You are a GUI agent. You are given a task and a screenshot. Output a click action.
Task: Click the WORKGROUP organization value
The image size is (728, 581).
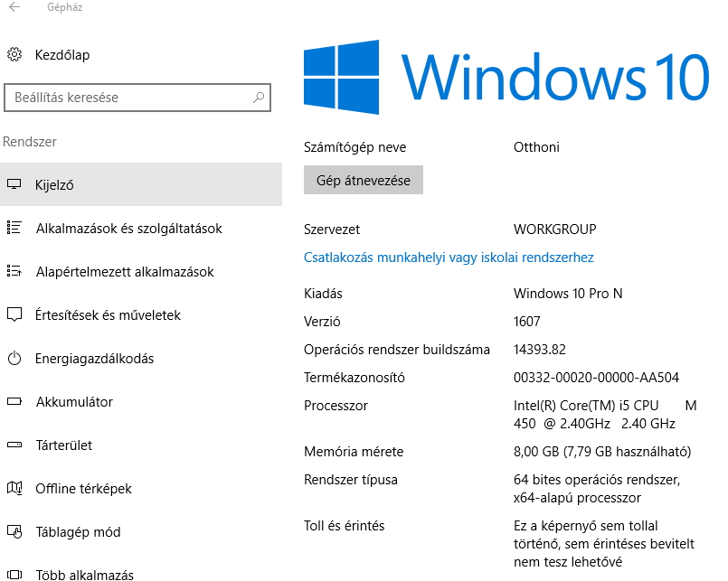click(555, 230)
